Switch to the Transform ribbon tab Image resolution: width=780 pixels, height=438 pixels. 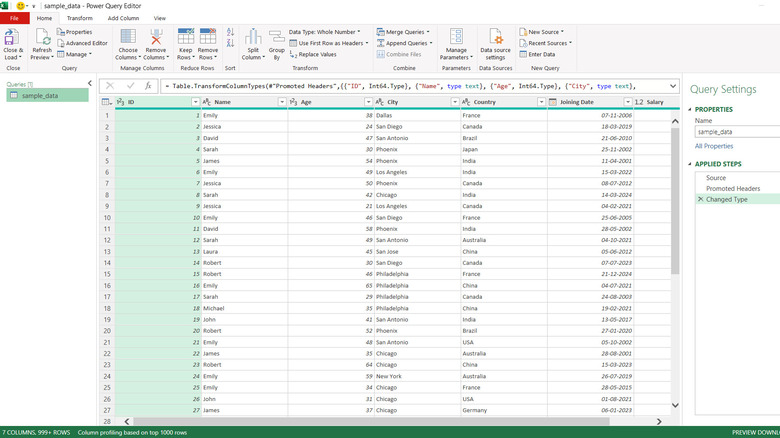pyautogui.click(x=80, y=18)
